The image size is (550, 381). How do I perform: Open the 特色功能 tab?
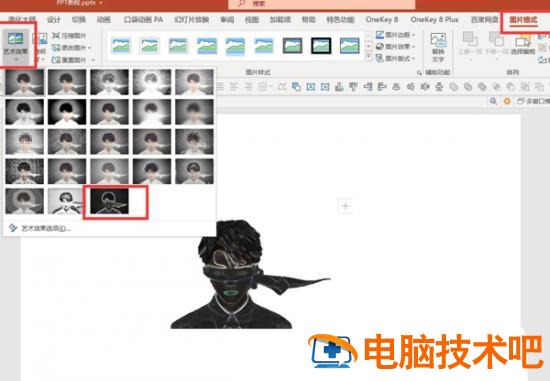point(340,20)
